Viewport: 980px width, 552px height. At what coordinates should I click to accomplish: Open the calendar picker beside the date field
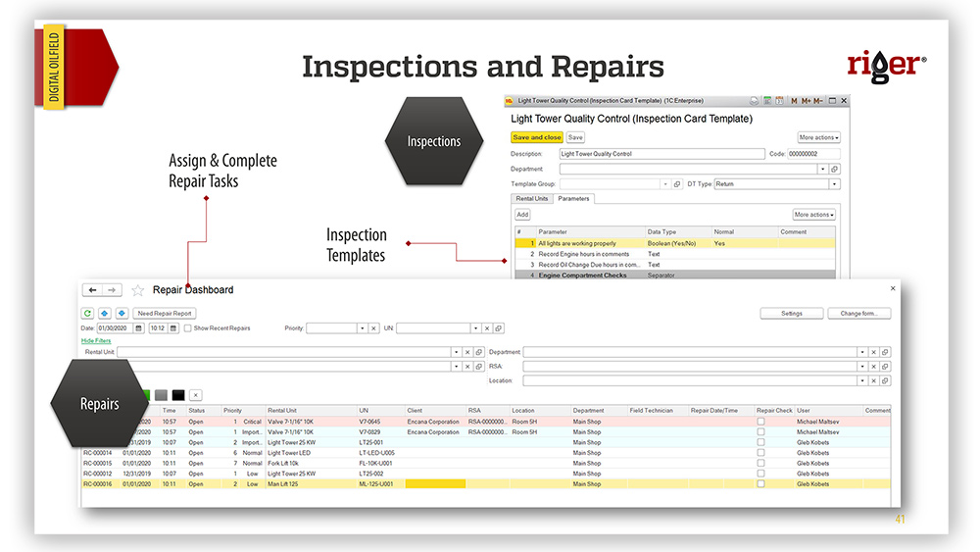tap(139, 328)
